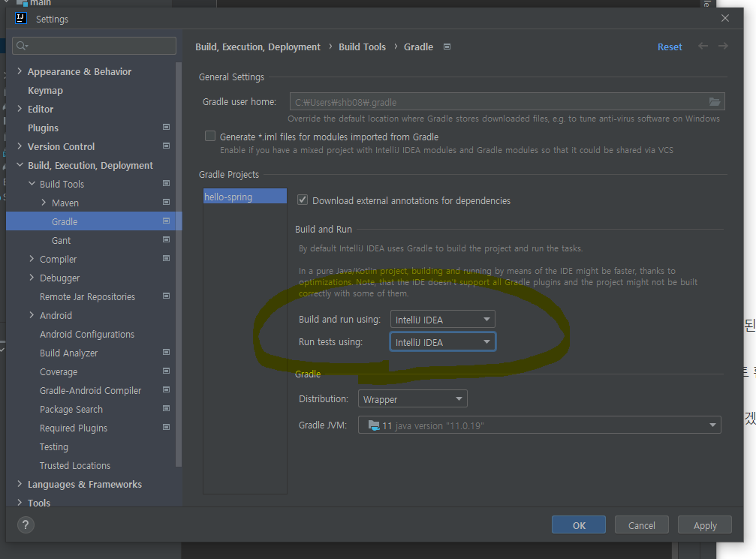Expand the Compiler tree node

tap(32, 259)
